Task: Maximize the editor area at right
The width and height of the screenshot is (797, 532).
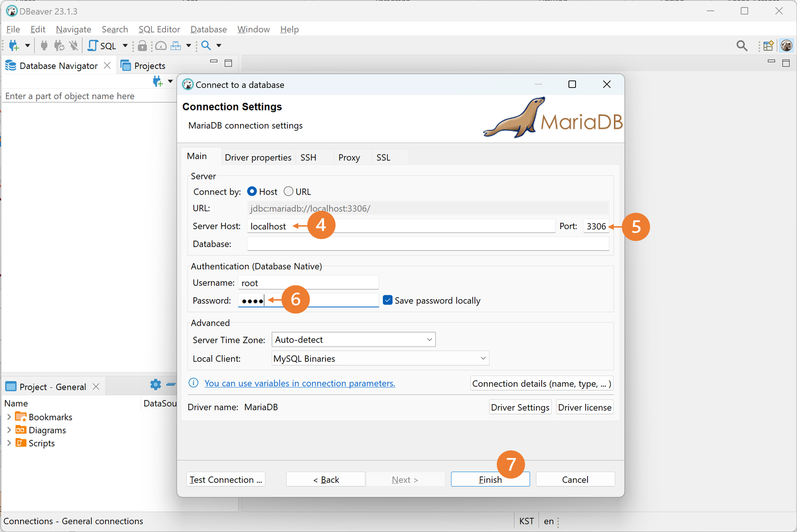Action: coord(786,63)
